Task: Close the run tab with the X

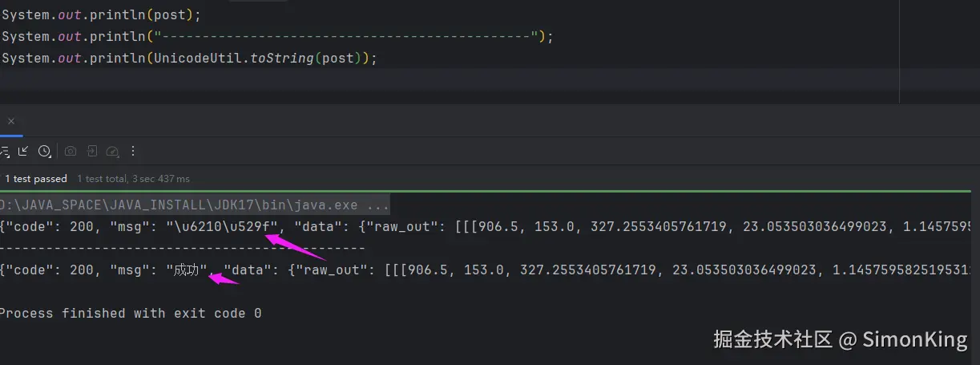Action: (11, 122)
